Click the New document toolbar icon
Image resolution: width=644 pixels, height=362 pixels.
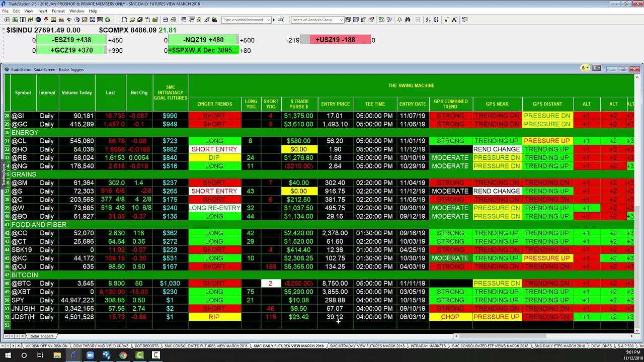pyautogui.click(x=124, y=20)
